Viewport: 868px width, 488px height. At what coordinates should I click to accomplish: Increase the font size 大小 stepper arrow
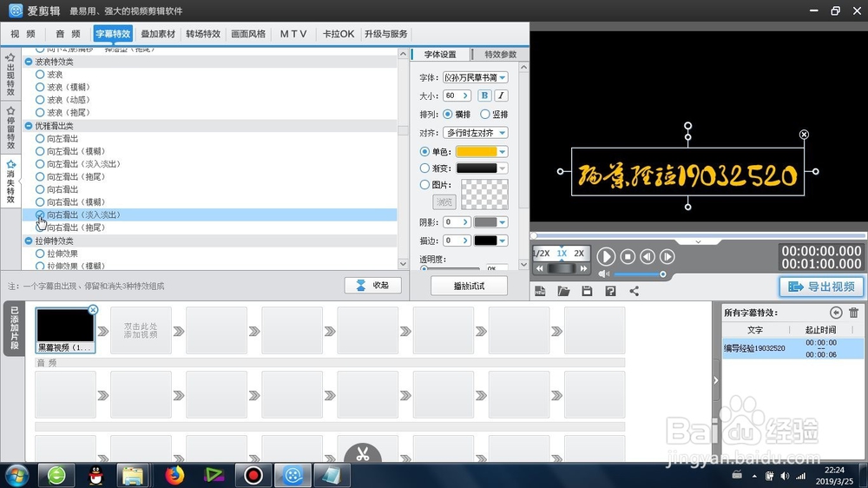click(465, 96)
